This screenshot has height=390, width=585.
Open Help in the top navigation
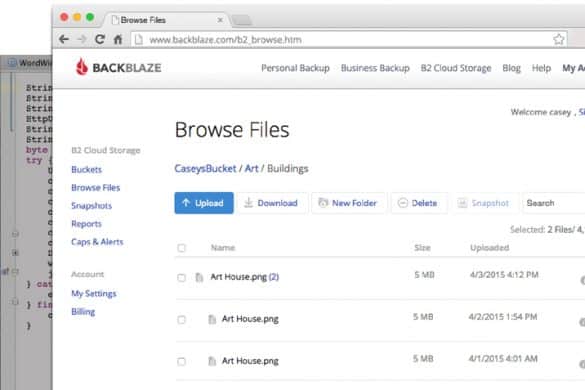(x=541, y=68)
